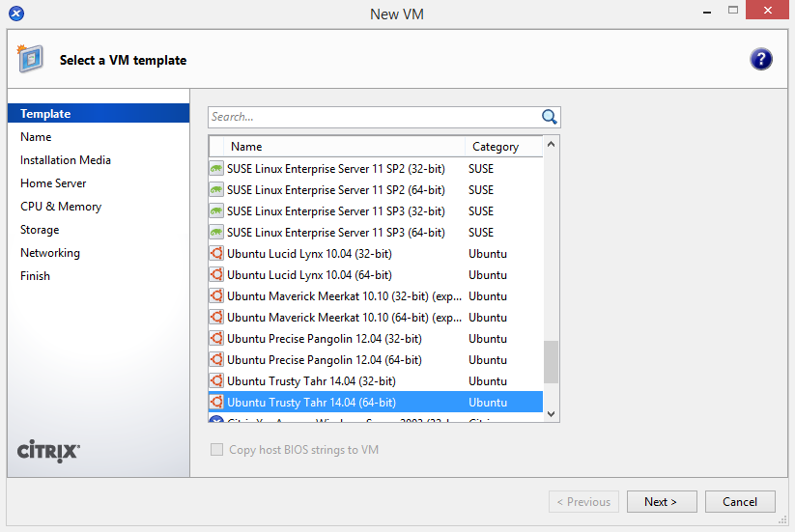Click the Ubuntu icon for Precise Pangolin 12.04 (64-bit)
The width and height of the screenshot is (795, 532).
(x=216, y=360)
